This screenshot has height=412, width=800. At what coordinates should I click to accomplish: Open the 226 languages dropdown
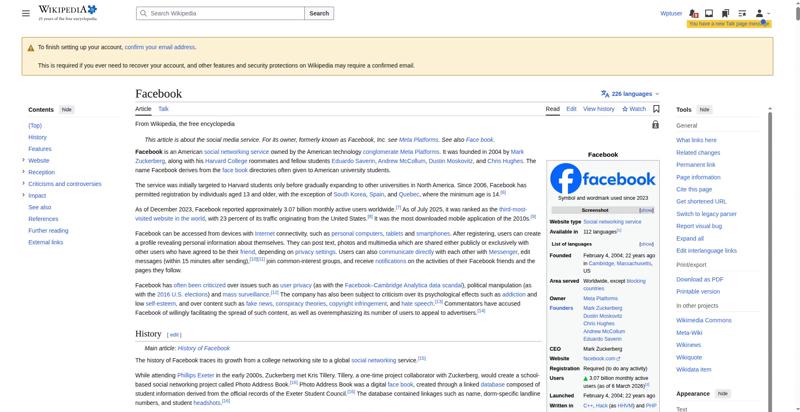pyautogui.click(x=630, y=94)
